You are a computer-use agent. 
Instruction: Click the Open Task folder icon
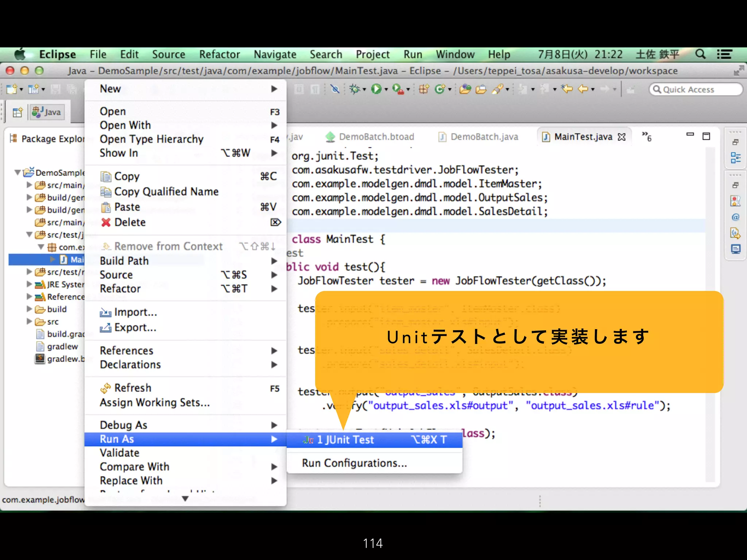pos(481,89)
